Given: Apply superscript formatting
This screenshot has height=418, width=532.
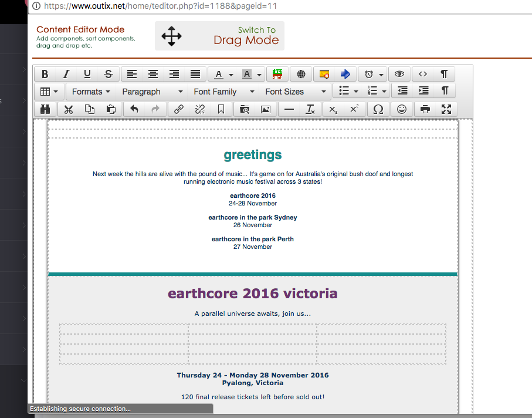Looking at the screenshot, I should pos(354,109).
